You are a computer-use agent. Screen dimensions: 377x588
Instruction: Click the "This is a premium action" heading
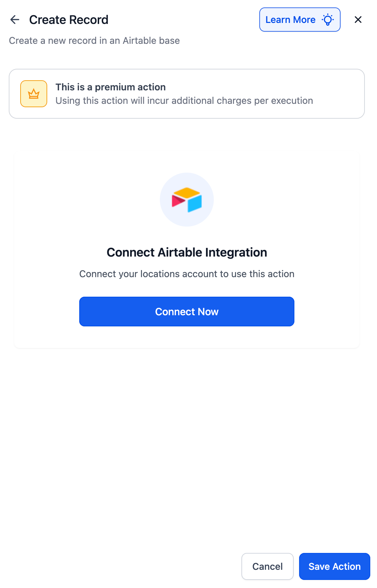coord(111,87)
